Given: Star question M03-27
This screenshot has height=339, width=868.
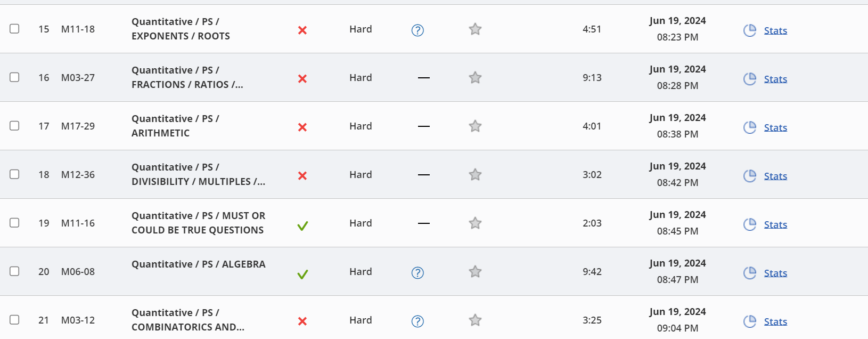Looking at the screenshot, I should click(x=475, y=78).
